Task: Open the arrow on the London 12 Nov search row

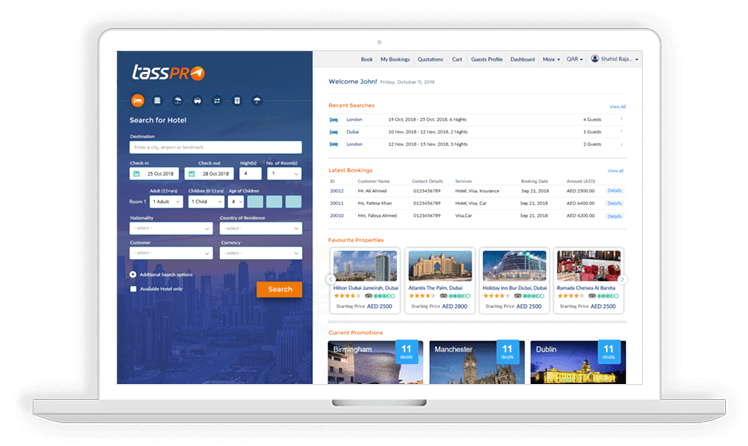Action: (622, 144)
